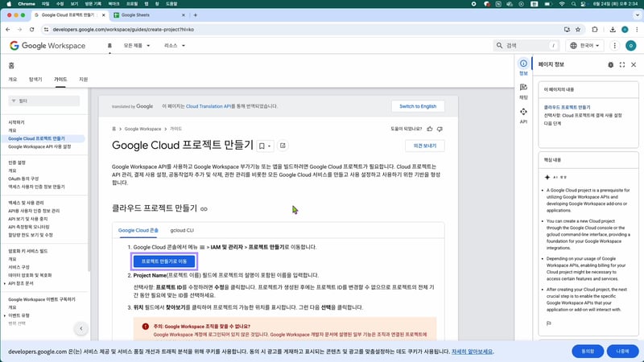Collapse the left navigation with chevron button
644x362 pixels.
81,328
